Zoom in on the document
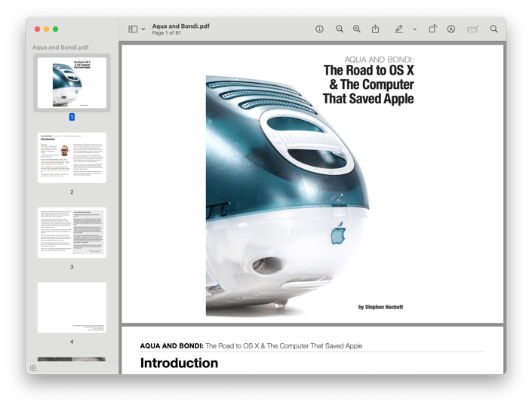This screenshot has width=532, height=408. point(357,29)
